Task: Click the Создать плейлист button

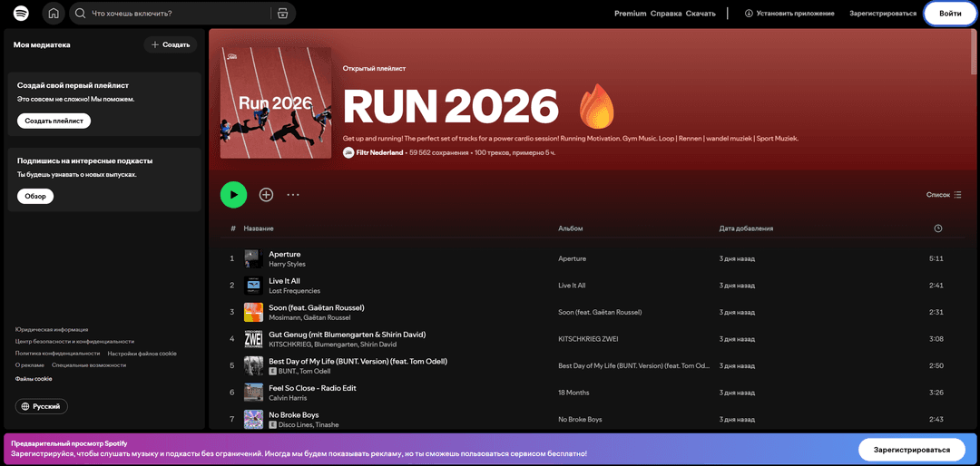Action: 54,121
